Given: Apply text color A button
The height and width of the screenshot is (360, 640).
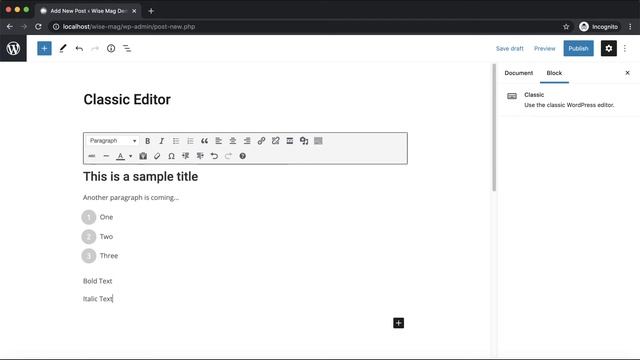Looking at the screenshot, I should pos(120,156).
